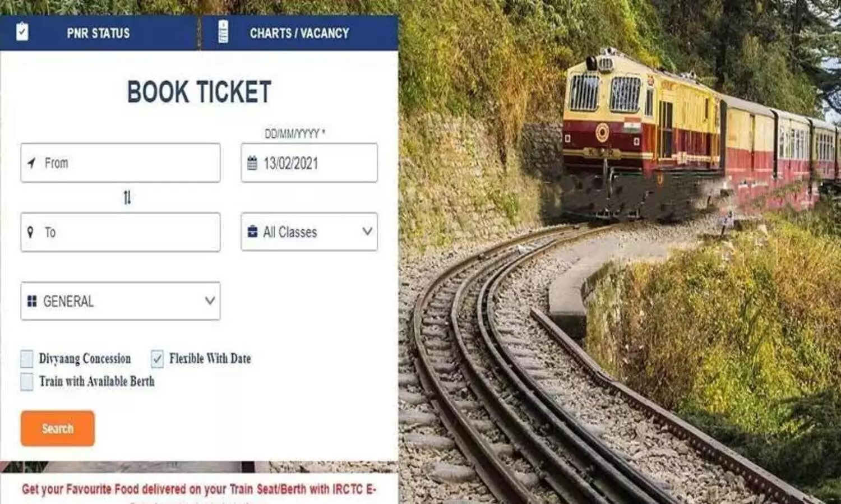
Task: Expand the GENERAL quota dropdown chevron
Action: (210, 300)
